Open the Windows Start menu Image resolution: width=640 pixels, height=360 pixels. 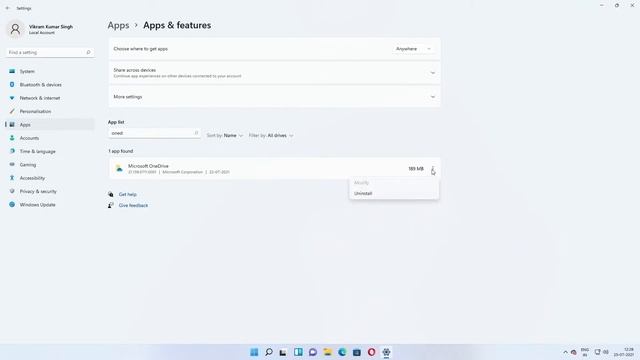(254, 352)
